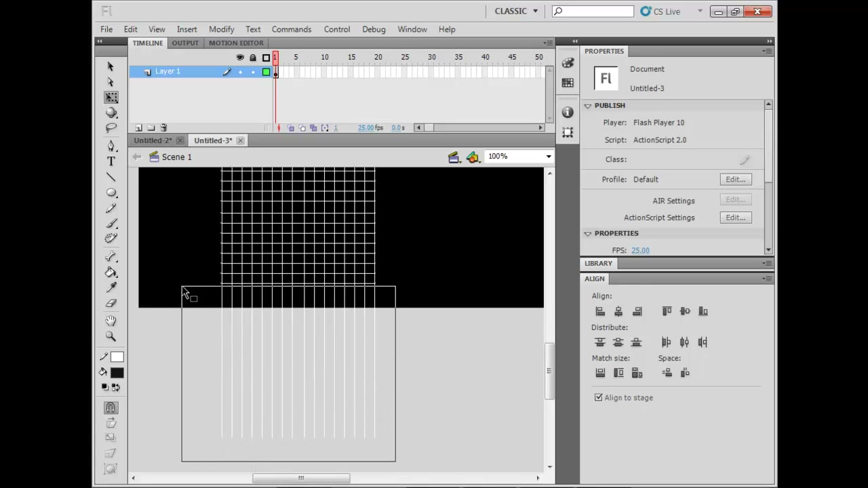The width and height of the screenshot is (868, 488).
Task: Choose the Hand tool
Action: [x=111, y=321]
